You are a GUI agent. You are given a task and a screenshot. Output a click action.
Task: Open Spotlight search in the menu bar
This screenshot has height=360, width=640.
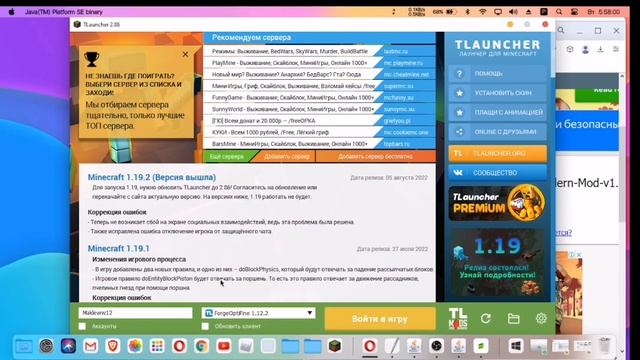coord(559,12)
